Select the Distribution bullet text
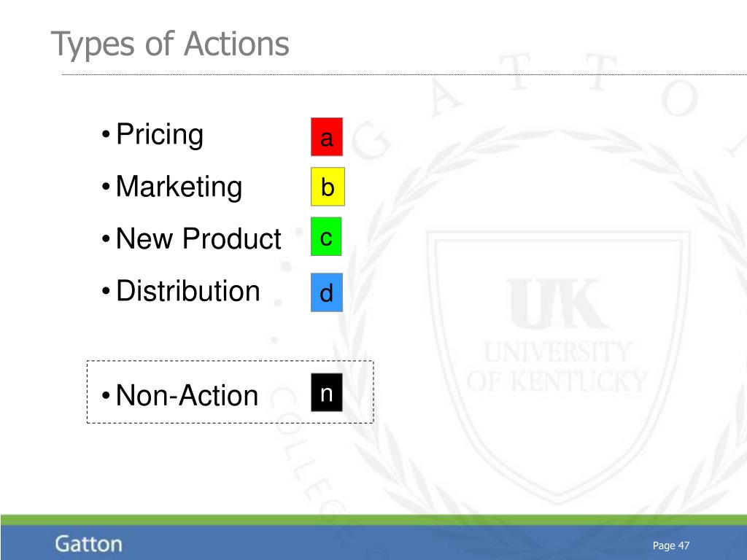Screen dimensions: 747x560 tap(188, 291)
